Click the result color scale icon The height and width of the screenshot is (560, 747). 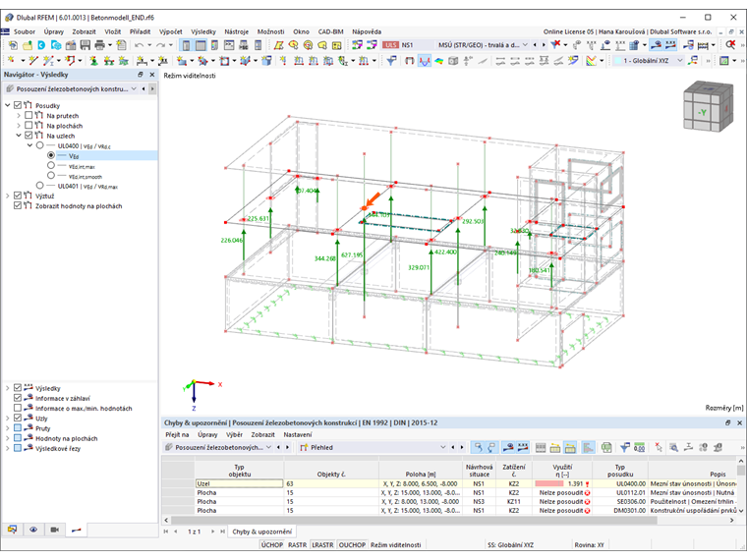click(x=591, y=61)
